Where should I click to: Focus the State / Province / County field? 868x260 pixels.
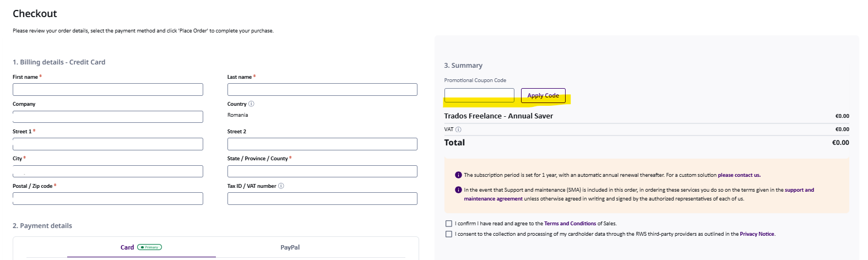(322, 171)
